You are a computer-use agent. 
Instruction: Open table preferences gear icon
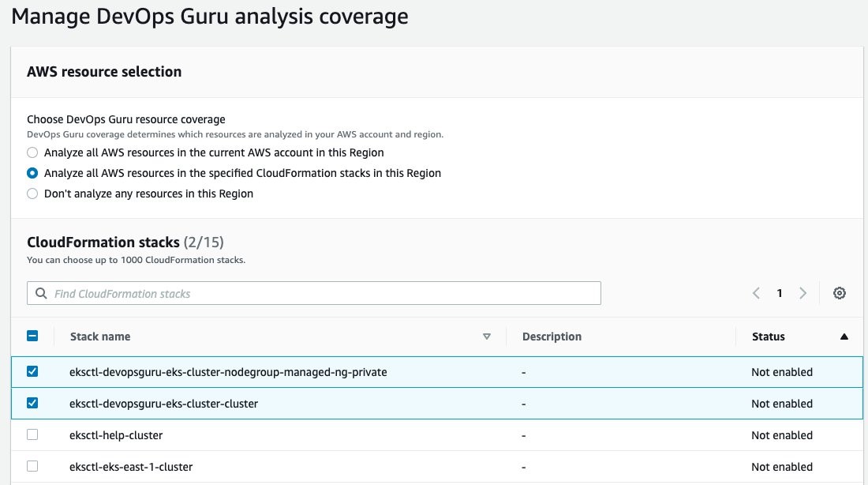click(840, 293)
